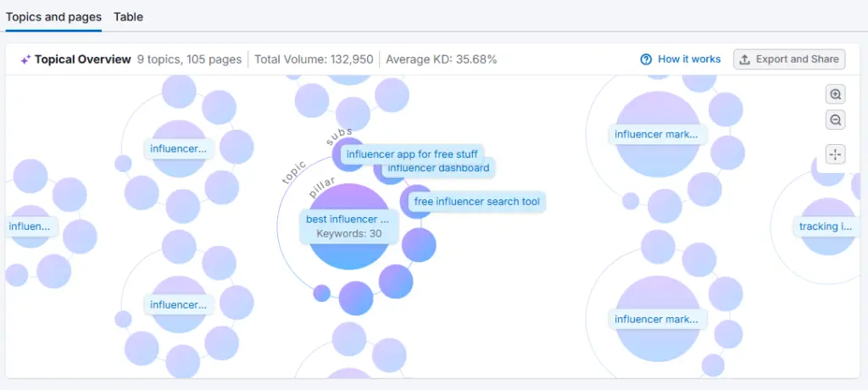Click the zoom out magnifier icon
Viewport: 868px width, 390px height.
tap(836, 120)
